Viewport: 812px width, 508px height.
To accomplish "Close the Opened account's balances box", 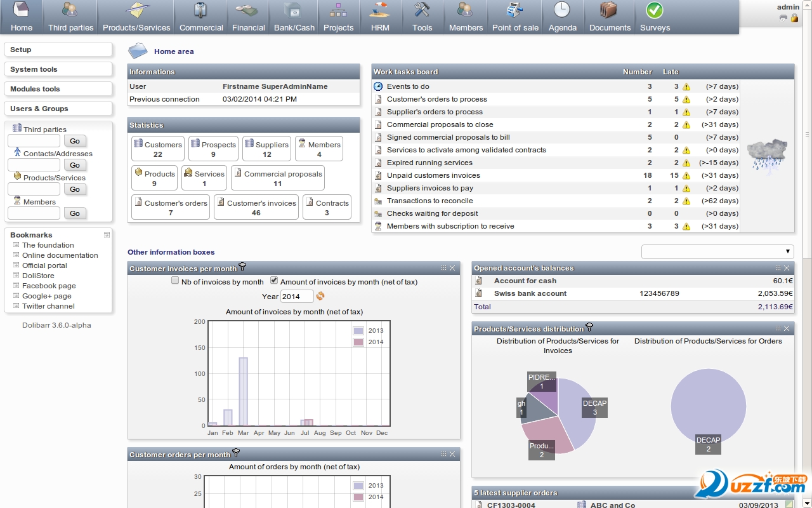I will [x=787, y=269].
